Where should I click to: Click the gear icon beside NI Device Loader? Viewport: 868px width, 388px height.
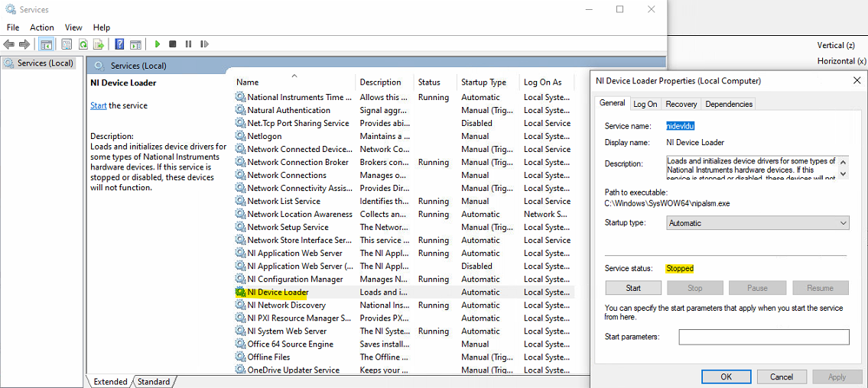tap(240, 292)
